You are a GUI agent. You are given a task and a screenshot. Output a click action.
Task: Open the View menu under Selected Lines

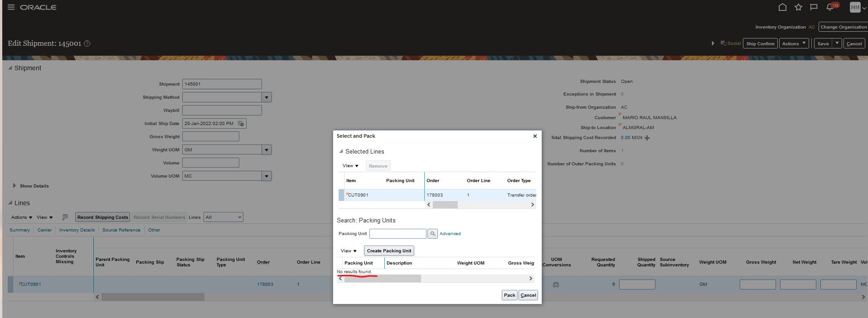pos(350,166)
